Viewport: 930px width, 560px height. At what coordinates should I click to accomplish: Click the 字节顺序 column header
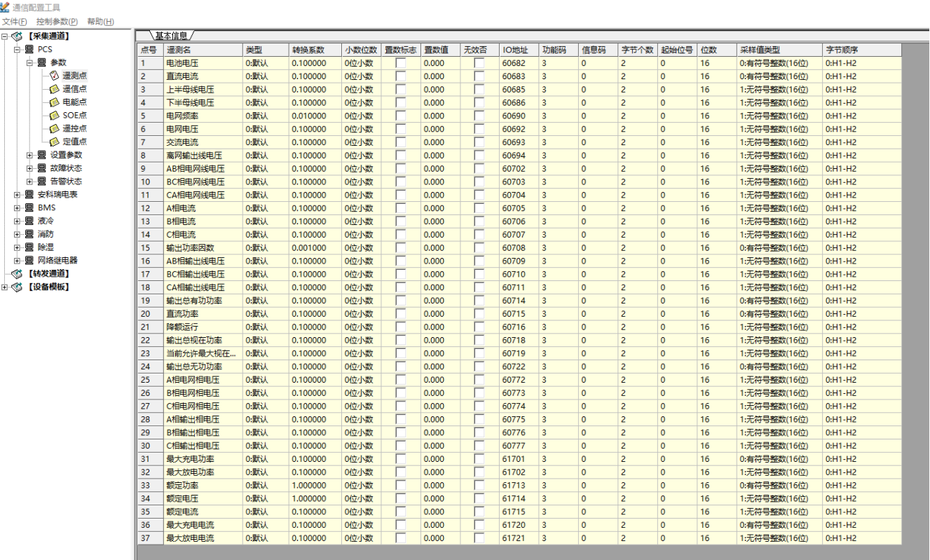click(862, 50)
